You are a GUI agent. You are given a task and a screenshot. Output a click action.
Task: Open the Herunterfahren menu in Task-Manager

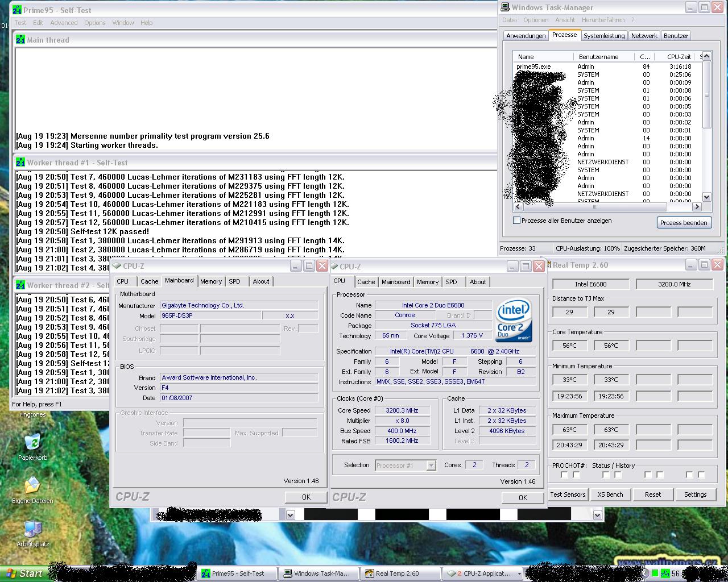point(603,20)
